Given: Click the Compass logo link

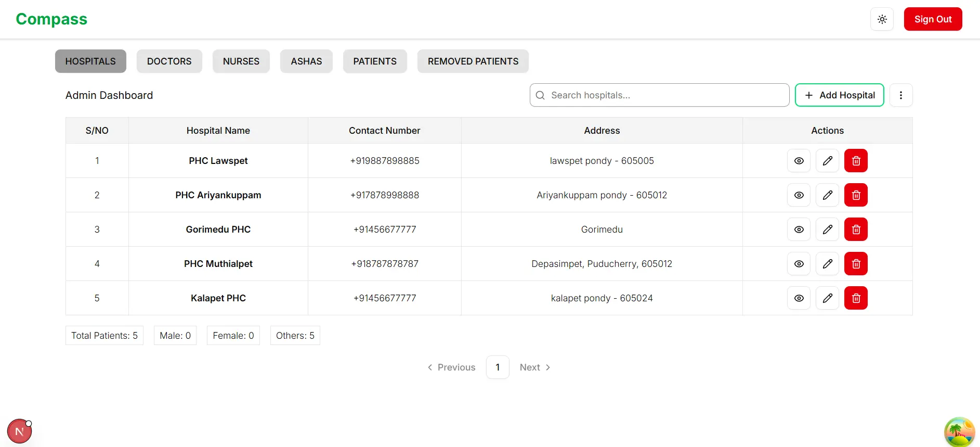Looking at the screenshot, I should point(51,19).
